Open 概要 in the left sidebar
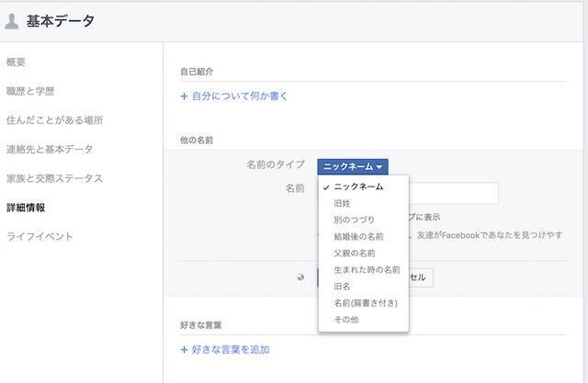The width and height of the screenshot is (588, 383). point(16,62)
